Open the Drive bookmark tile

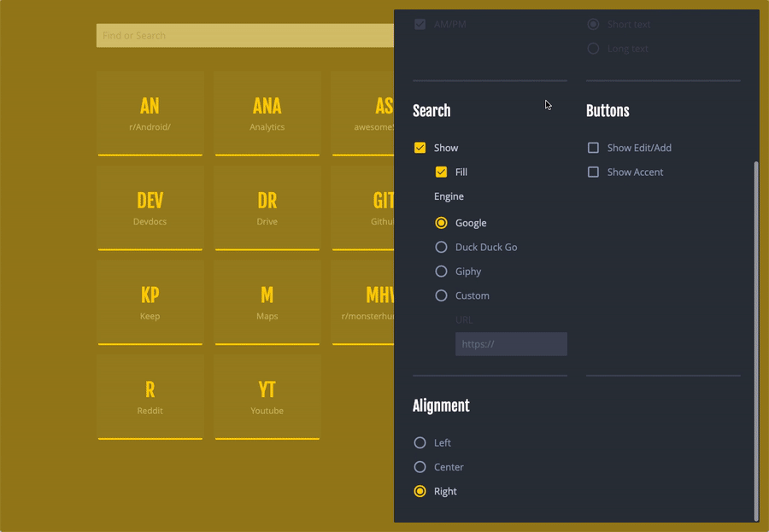click(x=267, y=208)
